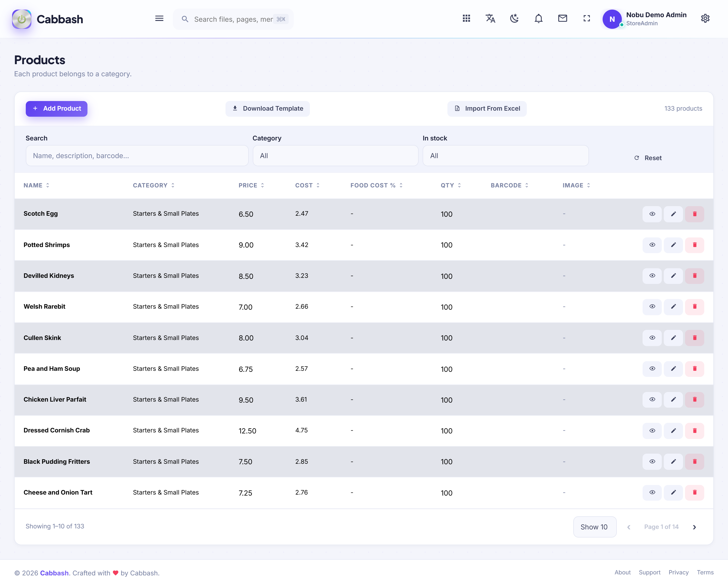728x586 pixels.
Task: Open the Category filter dropdown
Action: coord(335,156)
